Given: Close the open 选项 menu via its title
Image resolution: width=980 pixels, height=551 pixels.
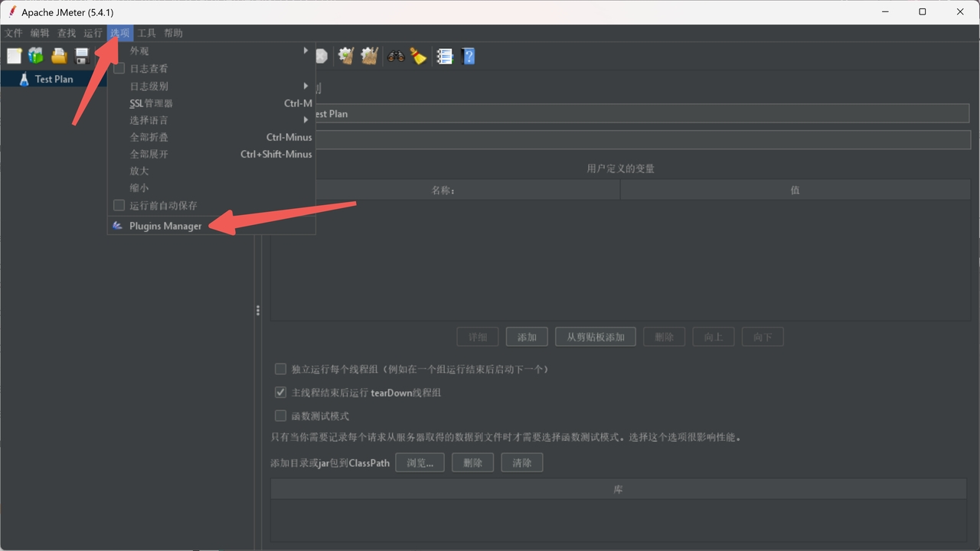Looking at the screenshot, I should [x=120, y=33].
